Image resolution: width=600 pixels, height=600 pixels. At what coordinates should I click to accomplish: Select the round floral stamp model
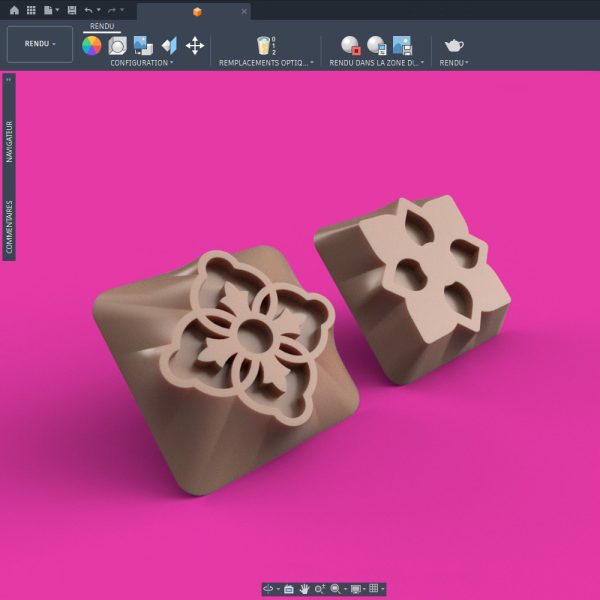[226, 371]
